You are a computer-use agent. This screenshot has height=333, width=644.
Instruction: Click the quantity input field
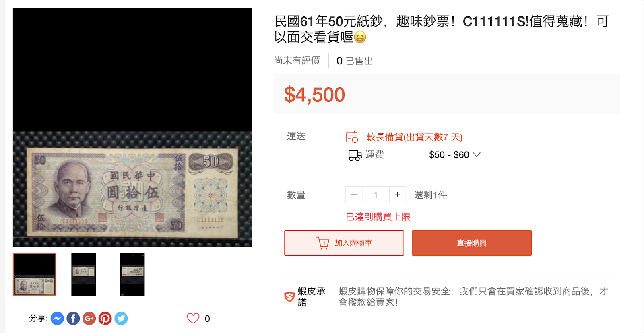coord(376,195)
